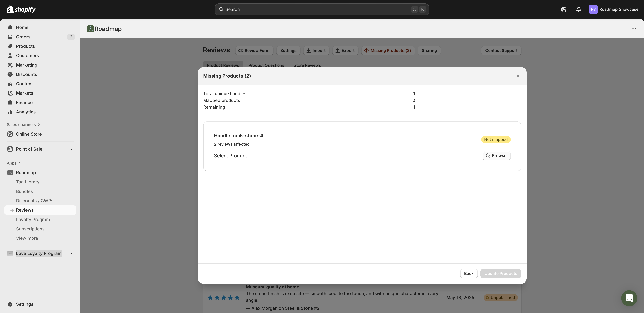Close the Missing Products dialog
Viewport: 644px width, 313px height.
[518, 76]
